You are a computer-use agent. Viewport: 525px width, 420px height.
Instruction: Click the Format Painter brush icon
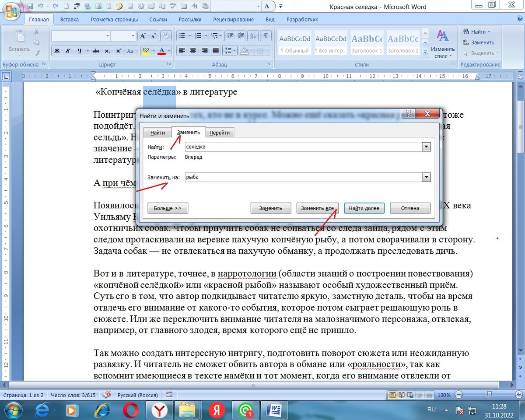point(37,52)
